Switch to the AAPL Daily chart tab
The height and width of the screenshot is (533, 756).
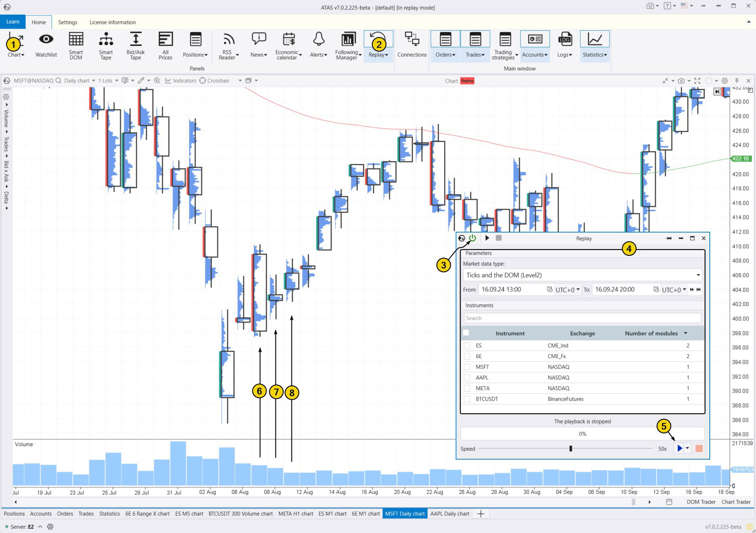click(449, 513)
